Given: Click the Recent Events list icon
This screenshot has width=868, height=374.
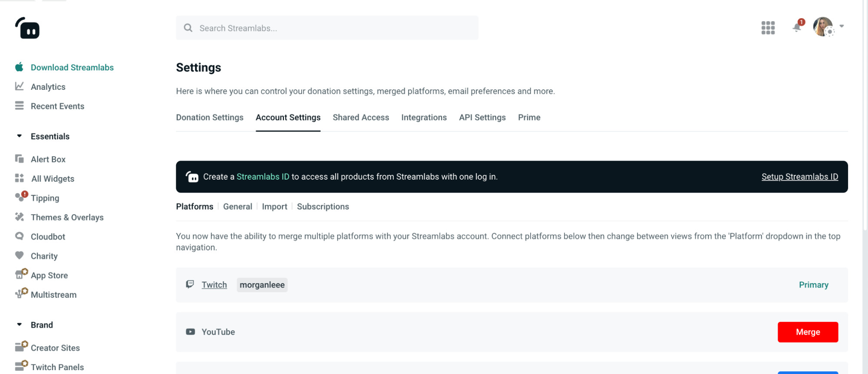Looking at the screenshot, I should click(19, 105).
